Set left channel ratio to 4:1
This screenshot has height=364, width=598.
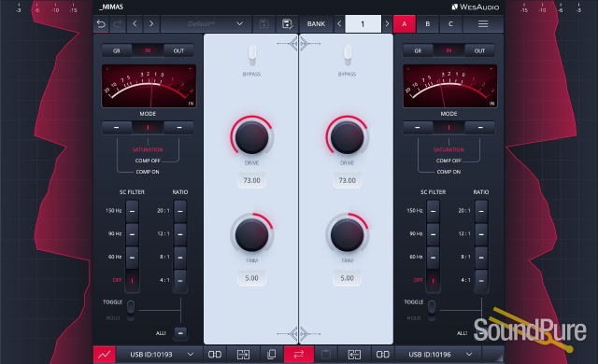[180, 281]
